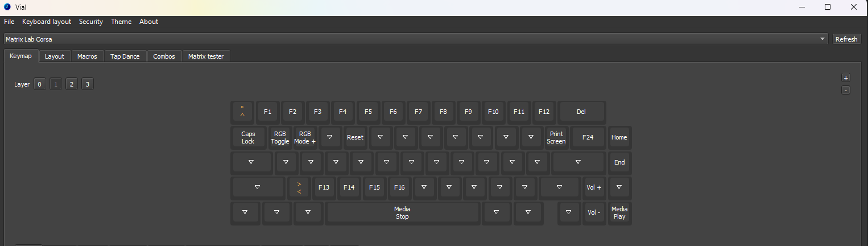The width and height of the screenshot is (868, 246).
Task: Select the End key
Action: pyautogui.click(x=619, y=162)
